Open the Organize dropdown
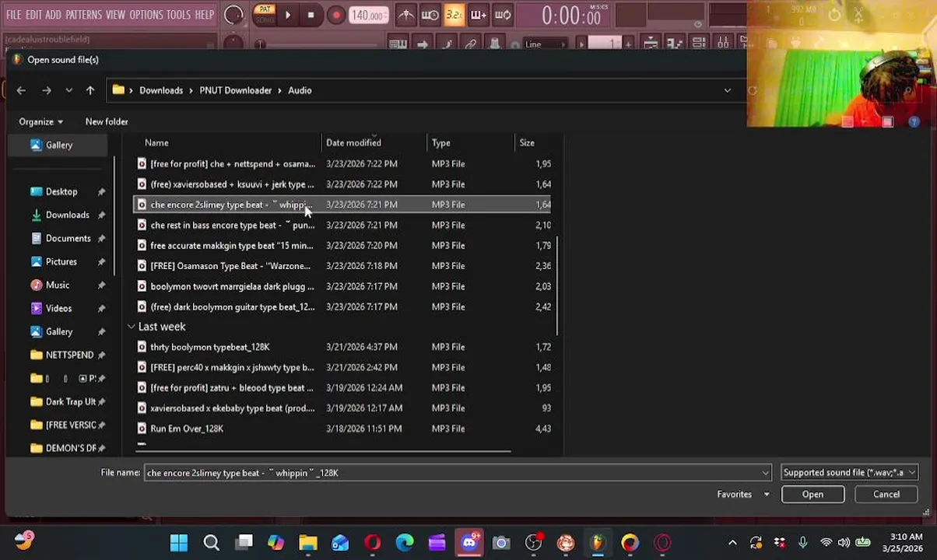This screenshot has width=937, height=560. [41, 122]
